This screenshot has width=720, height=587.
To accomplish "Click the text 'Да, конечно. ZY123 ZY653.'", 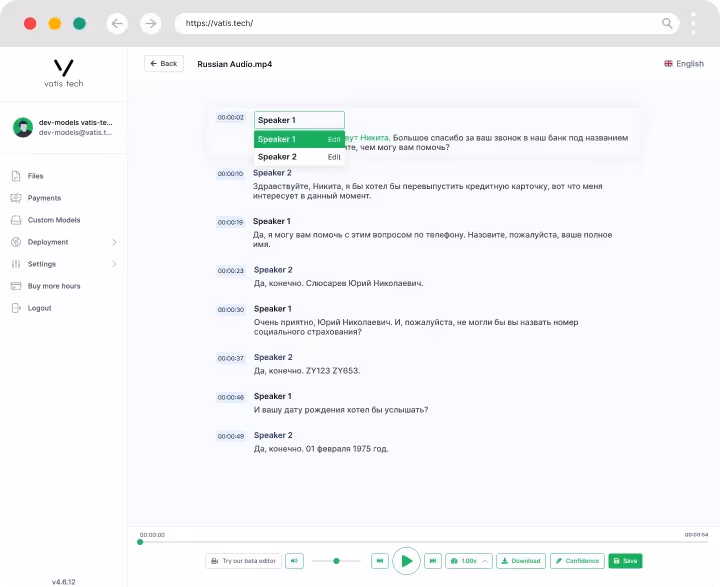I will point(307,371).
